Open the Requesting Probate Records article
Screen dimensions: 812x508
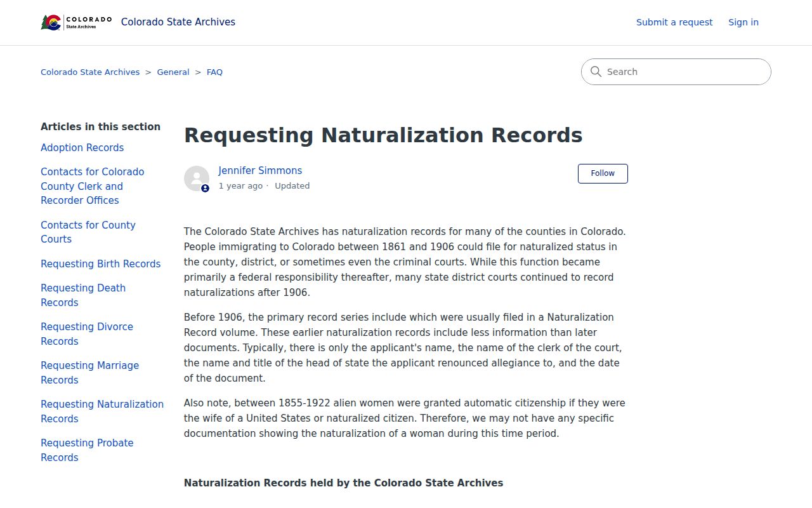pos(87,450)
